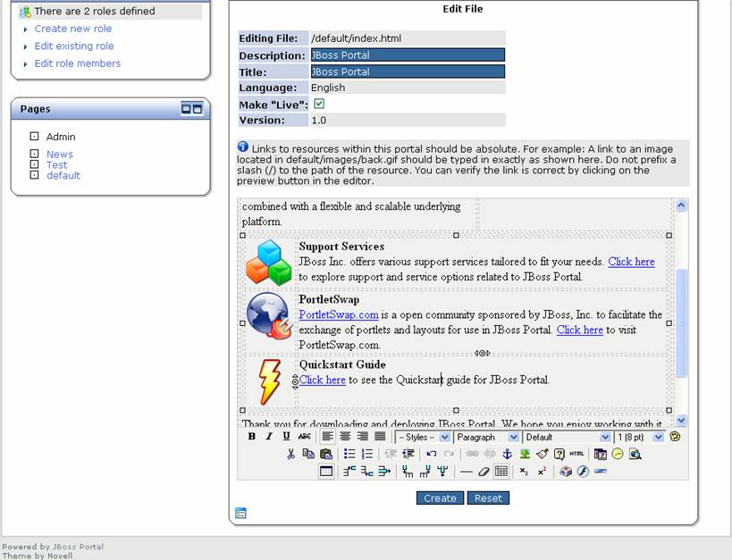The width and height of the screenshot is (732, 560).
Task: Increase indent of the paragraph
Action: (x=408, y=454)
